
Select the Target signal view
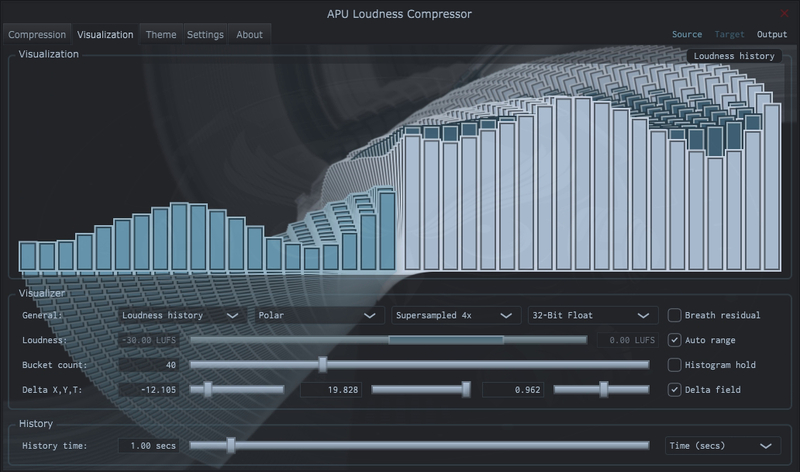click(x=729, y=34)
